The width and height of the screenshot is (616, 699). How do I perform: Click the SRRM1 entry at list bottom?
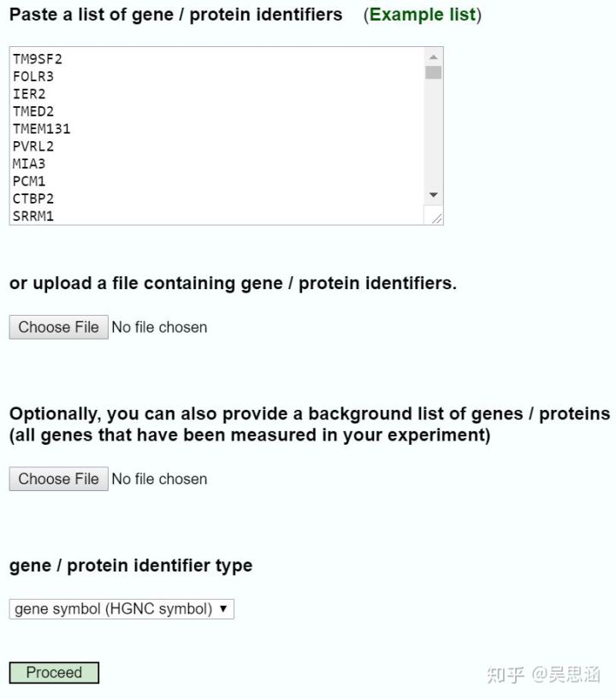coord(33,216)
